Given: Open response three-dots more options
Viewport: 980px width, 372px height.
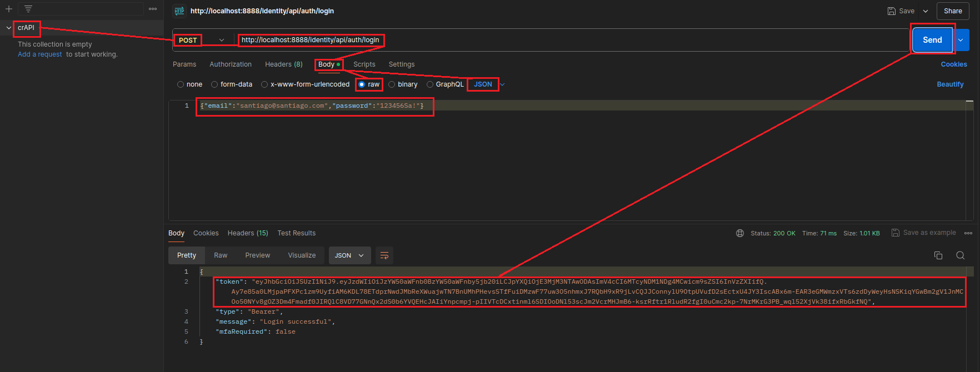Looking at the screenshot, I should 968,233.
